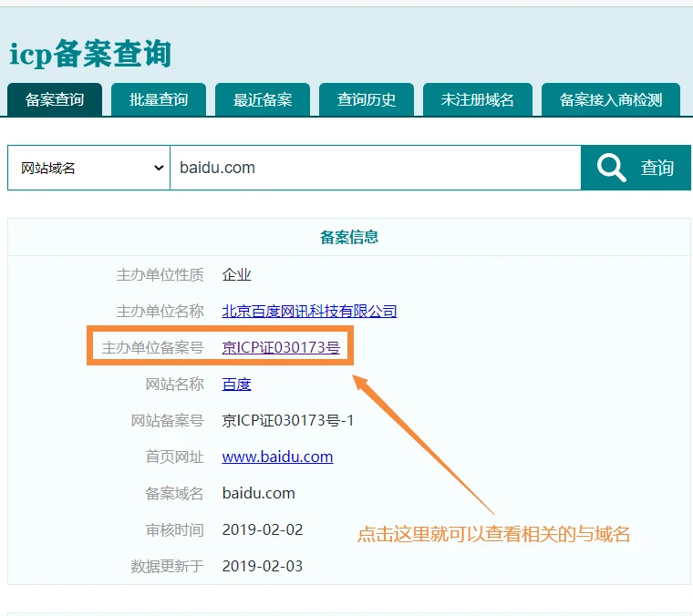Select the review date 2019-02-02
693x616 pixels.
pyautogui.click(x=263, y=529)
